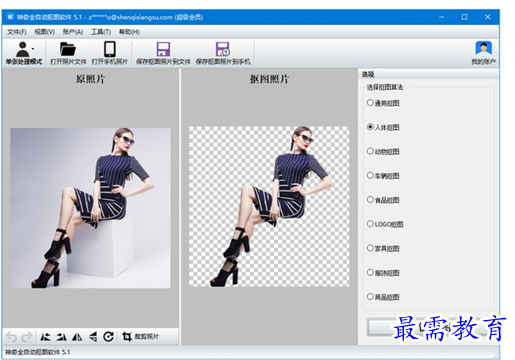Click the 选项 panel title

(368, 74)
